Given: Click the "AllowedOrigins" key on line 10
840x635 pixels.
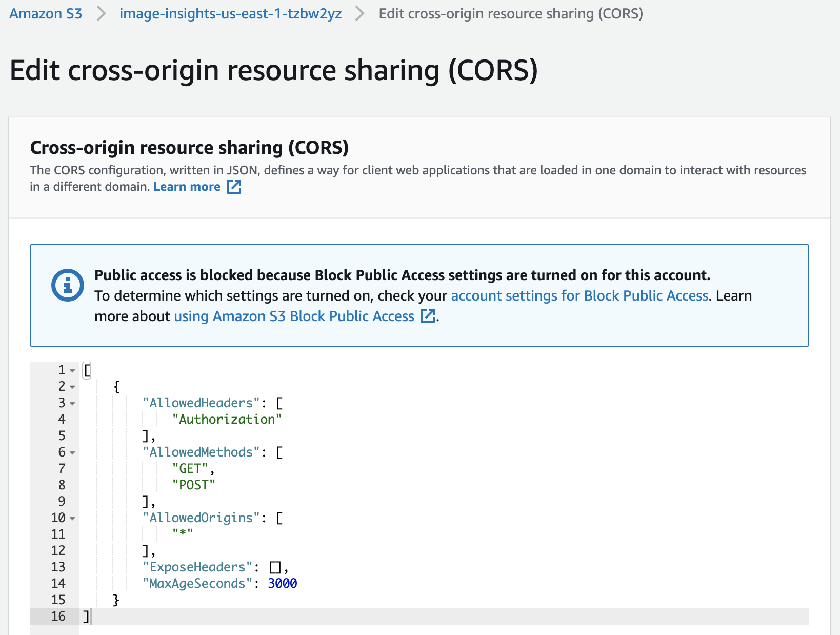Looking at the screenshot, I should (201, 518).
